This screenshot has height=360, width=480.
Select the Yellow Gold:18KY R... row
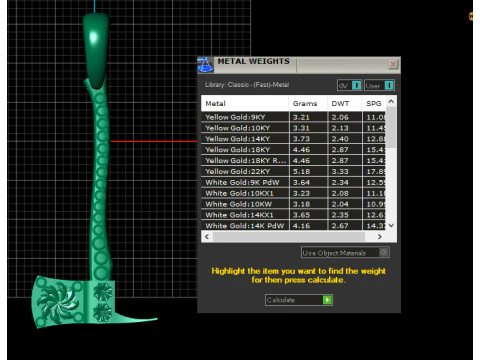pos(294,160)
